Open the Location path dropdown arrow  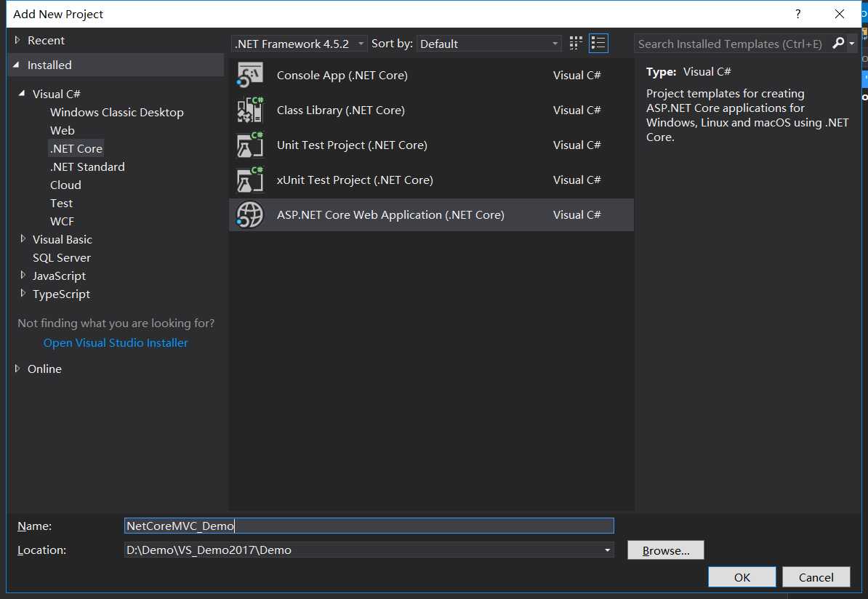(x=607, y=550)
